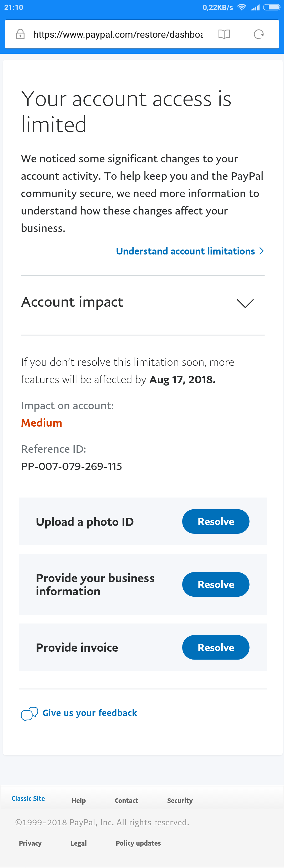Resolve the business information requirement

(216, 584)
